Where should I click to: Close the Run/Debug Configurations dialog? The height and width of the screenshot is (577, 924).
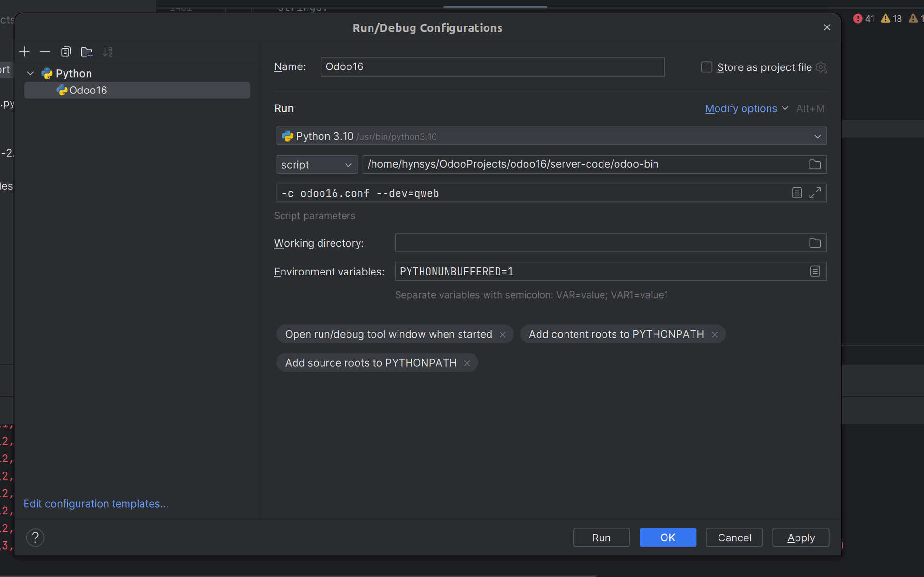point(827,27)
